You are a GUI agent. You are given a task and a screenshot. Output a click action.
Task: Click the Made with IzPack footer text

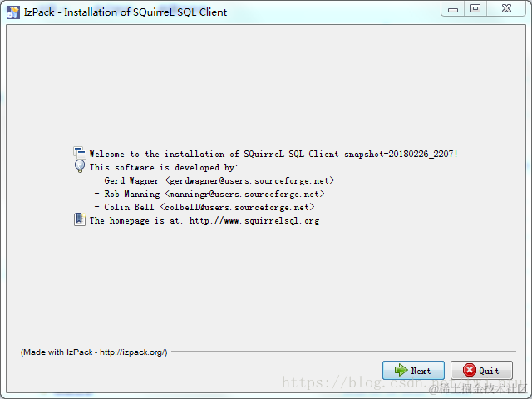[x=94, y=352]
